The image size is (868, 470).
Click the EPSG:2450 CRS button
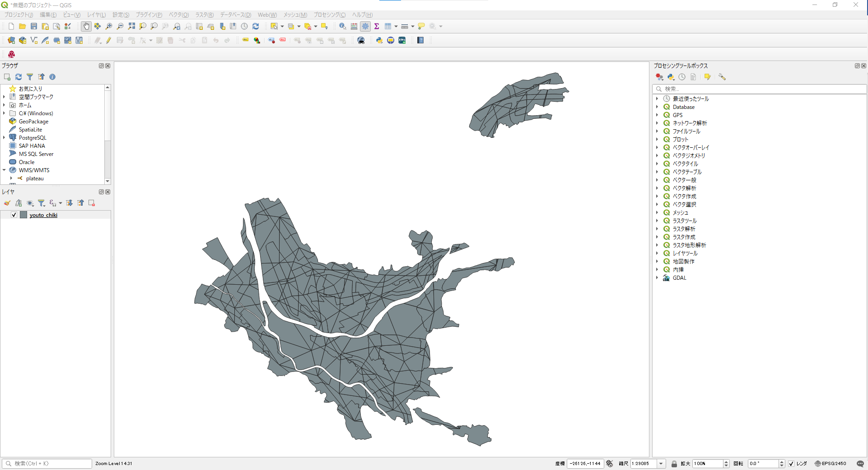coord(831,464)
